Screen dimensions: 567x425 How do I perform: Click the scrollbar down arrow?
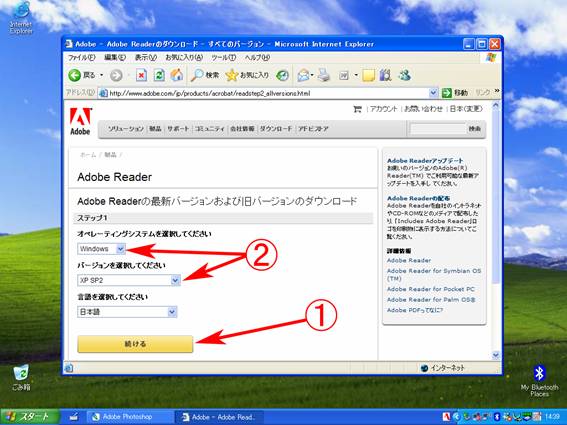pos(496,356)
